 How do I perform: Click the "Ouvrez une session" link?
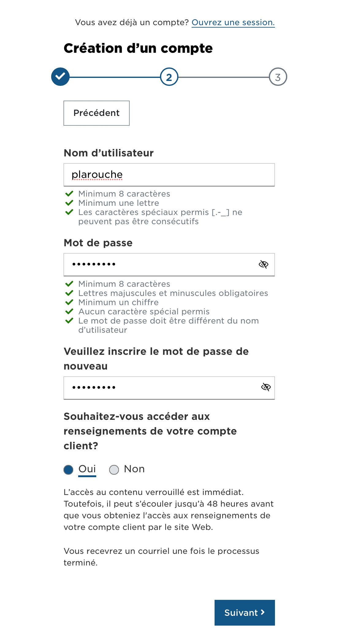click(x=233, y=23)
